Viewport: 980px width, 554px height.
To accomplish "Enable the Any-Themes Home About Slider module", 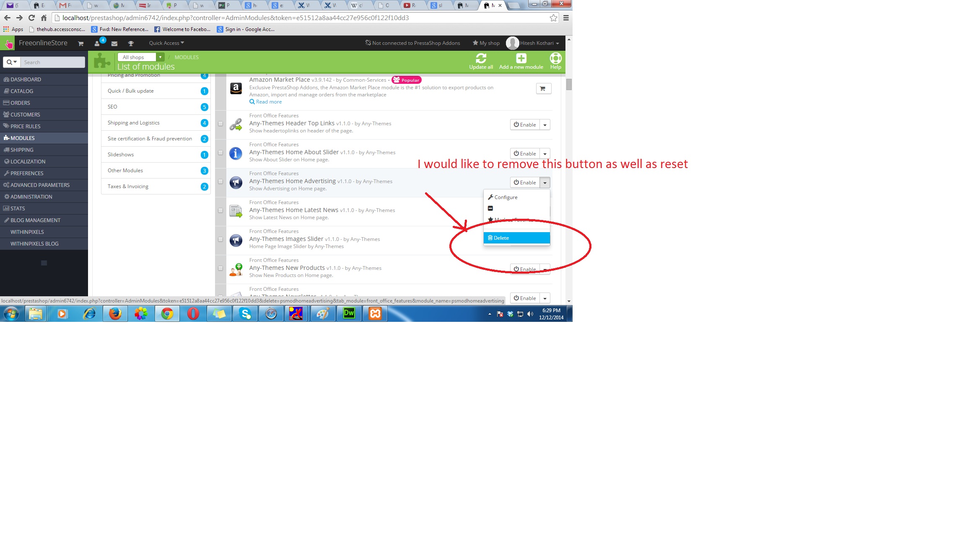I will 525,154.
